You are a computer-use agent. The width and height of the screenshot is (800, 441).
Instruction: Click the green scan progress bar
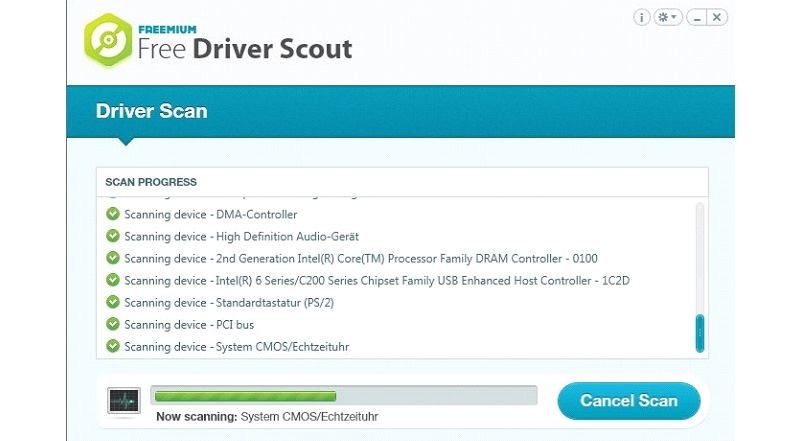pyautogui.click(x=245, y=396)
